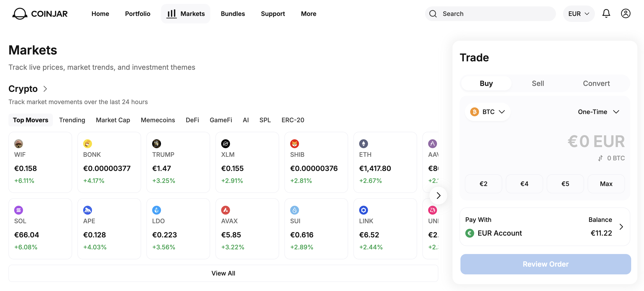Image resolution: width=644 pixels, height=291 pixels.
Task: Click the ETH price €1,417.80
Action: (375, 169)
